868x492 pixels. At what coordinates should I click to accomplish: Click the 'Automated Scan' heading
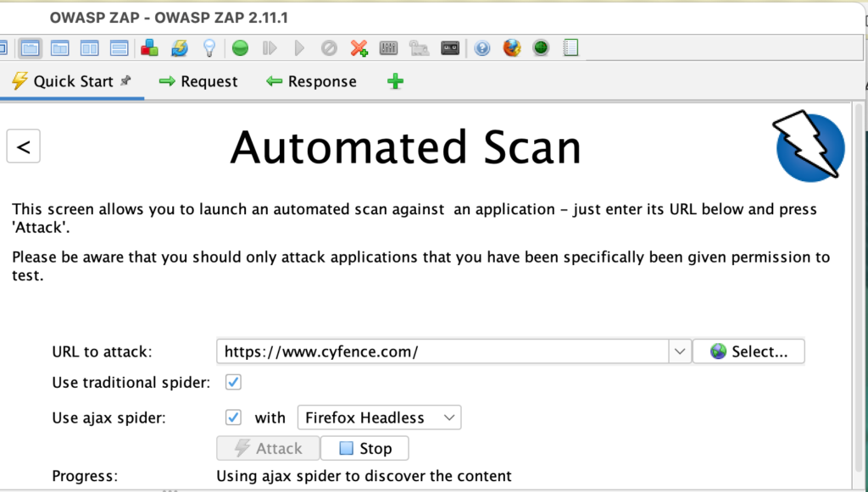(406, 147)
